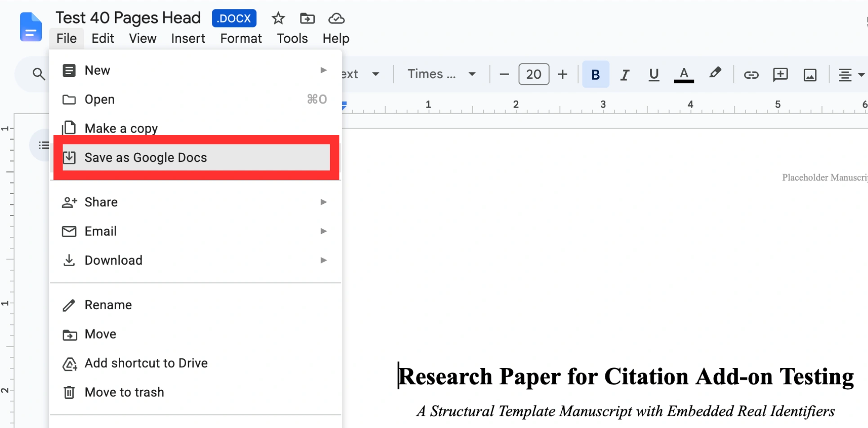Click the Google Docs home icon
The height and width of the screenshot is (428, 868).
[31, 27]
